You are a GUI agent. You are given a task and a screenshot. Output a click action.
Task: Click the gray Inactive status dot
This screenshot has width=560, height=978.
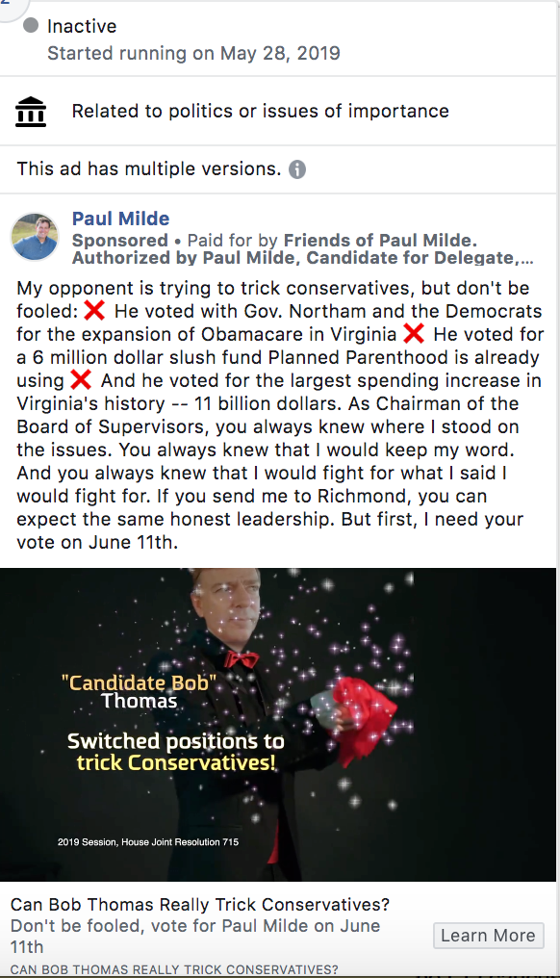(x=31, y=26)
